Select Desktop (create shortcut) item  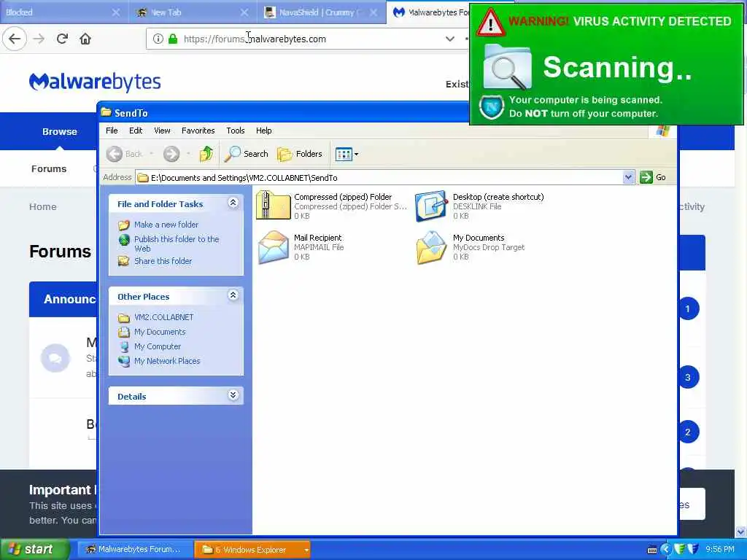pyautogui.click(x=479, y=206)
